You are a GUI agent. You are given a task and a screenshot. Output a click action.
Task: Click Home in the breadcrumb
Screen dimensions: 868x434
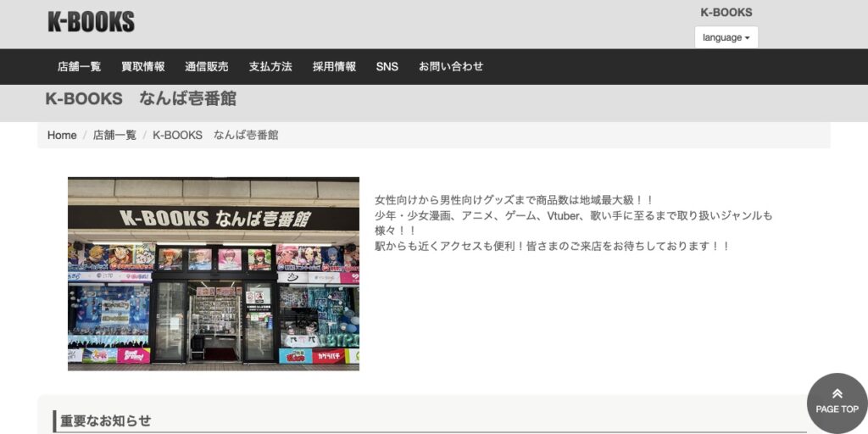(62, 135)
